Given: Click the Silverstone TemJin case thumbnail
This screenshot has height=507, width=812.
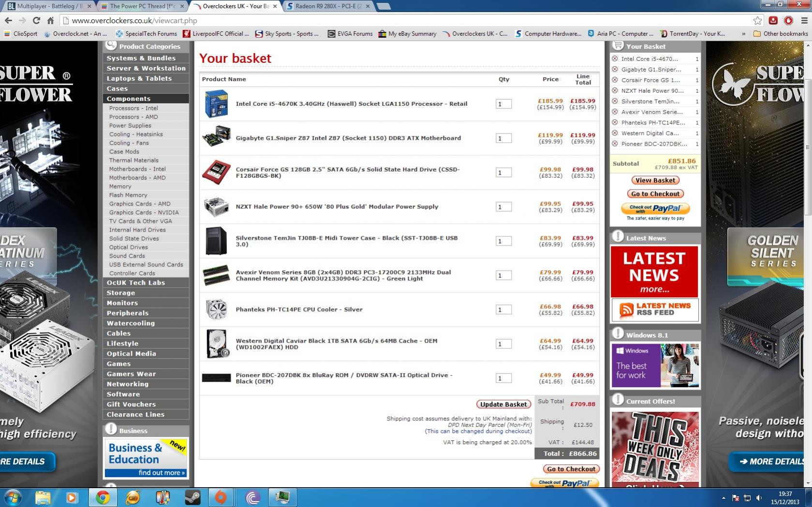Looking at the screenshot, I should click(x=216, y=241).
